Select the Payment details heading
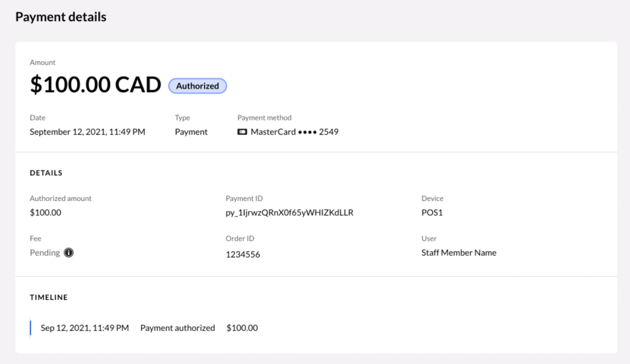The width and height of the screenshot is (630, 364). [61, 17]
